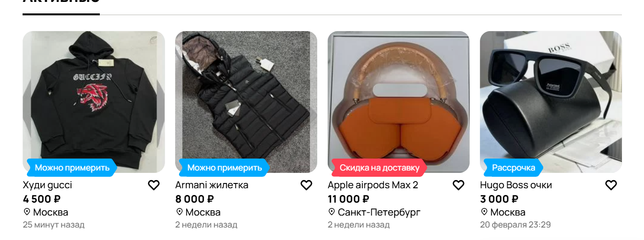Viewport: 644px width, 240px height.
Task: Click the red 'Скидка на доставку' badge
Action: tap(379, 168)
